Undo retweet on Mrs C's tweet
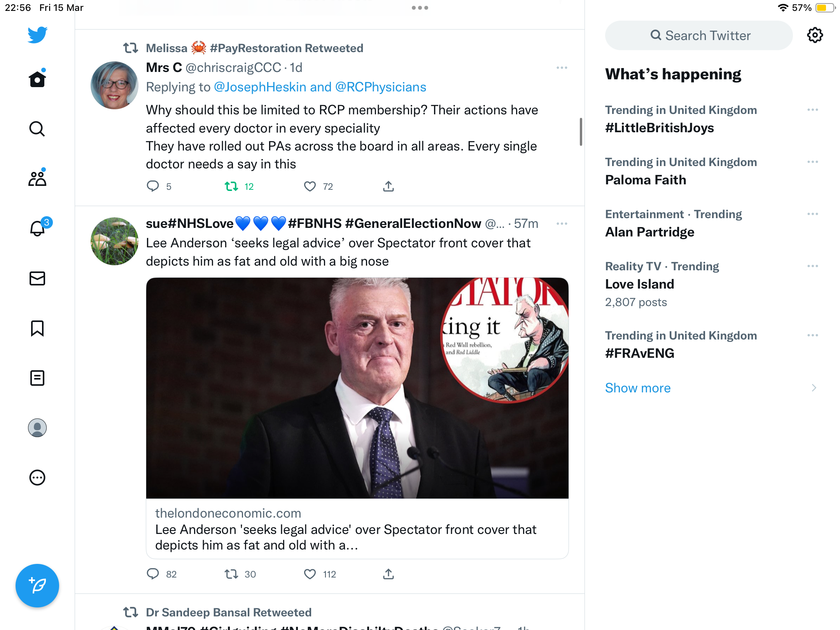The image size is (840, 630). tap(231, 187)
